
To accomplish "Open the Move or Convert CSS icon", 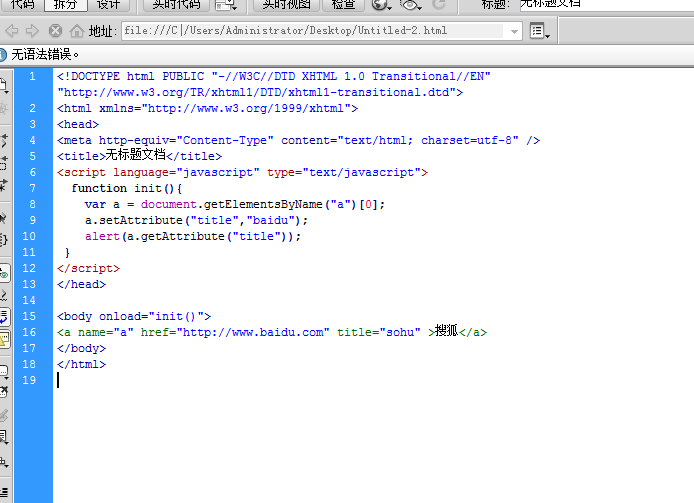I will (4, 462).
